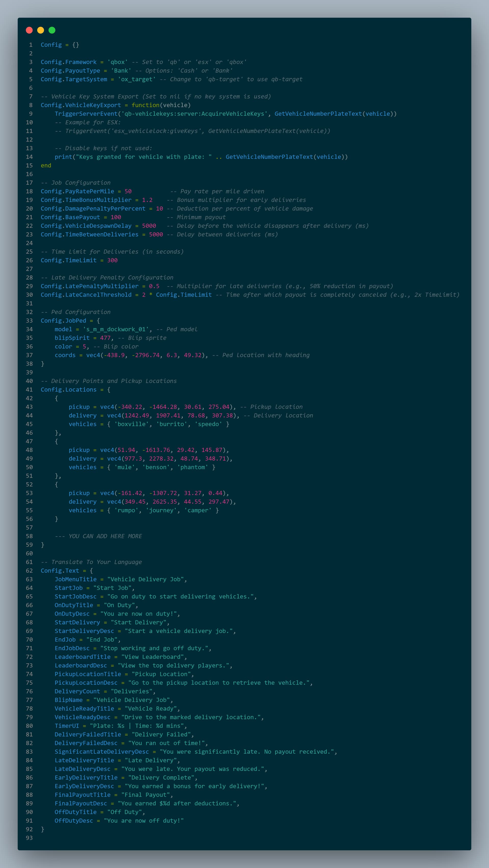
Task: Click opening brace of Config.Locations table
Action: [x=108, y=390]
